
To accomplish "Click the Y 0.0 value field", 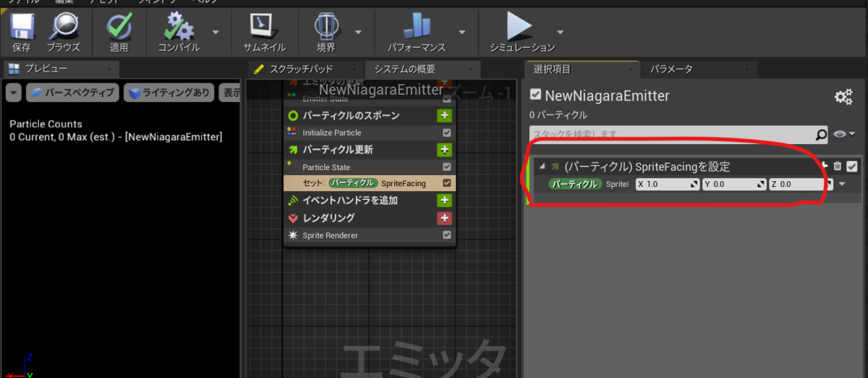I will (734, 185).
